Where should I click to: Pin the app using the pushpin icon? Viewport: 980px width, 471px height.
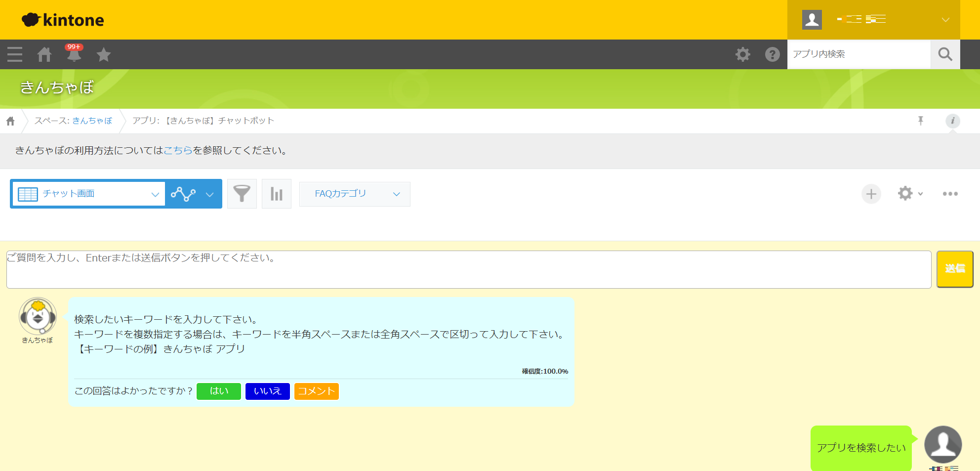pos(921,121)
